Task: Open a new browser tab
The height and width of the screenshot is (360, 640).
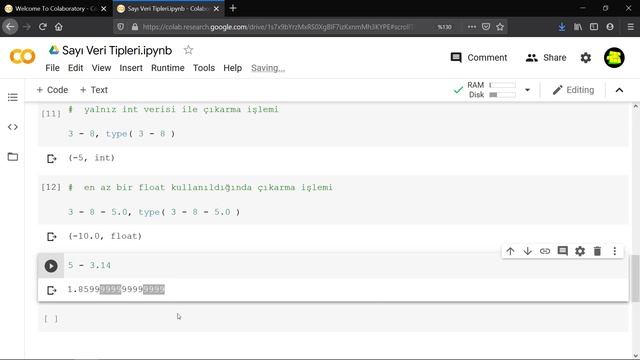Action: coord(233,8)
